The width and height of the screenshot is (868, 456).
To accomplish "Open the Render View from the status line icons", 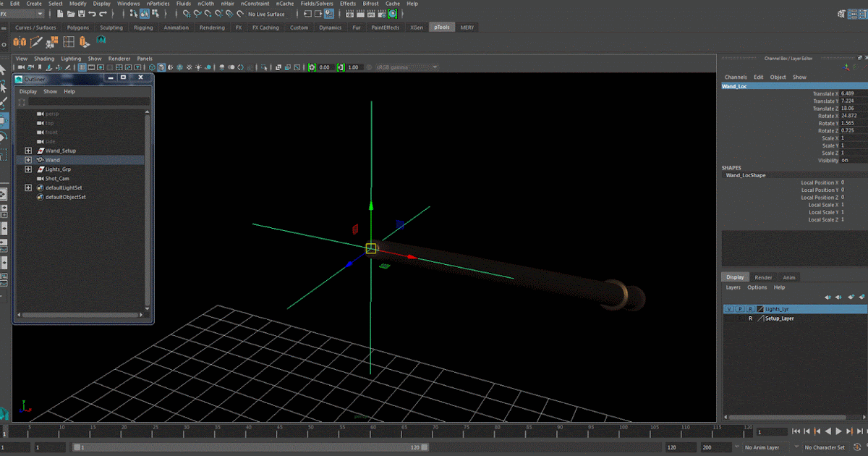I will coord(349,13).
